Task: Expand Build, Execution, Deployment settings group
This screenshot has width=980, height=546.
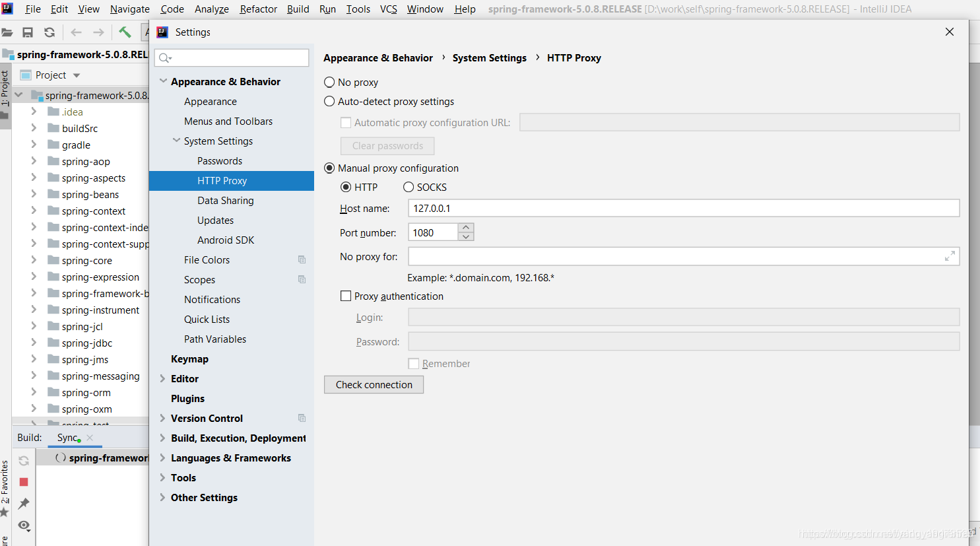Action: coord(162,438)
